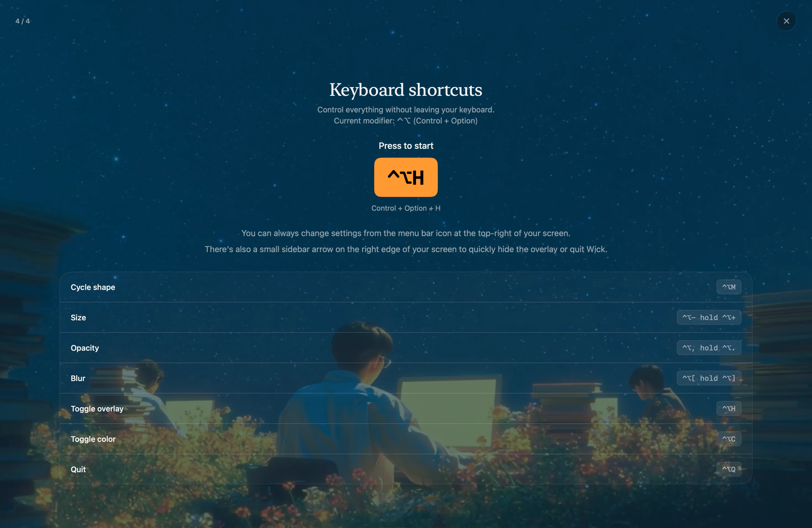Select the "Quit" row label
Image resolution: width=812 pixels, height=528 pixels.
point(78,469)
